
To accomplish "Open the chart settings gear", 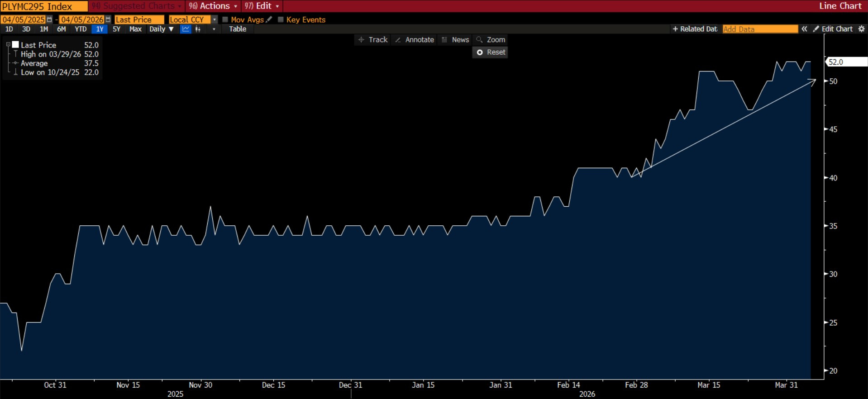I will click(x=861, y=29).
